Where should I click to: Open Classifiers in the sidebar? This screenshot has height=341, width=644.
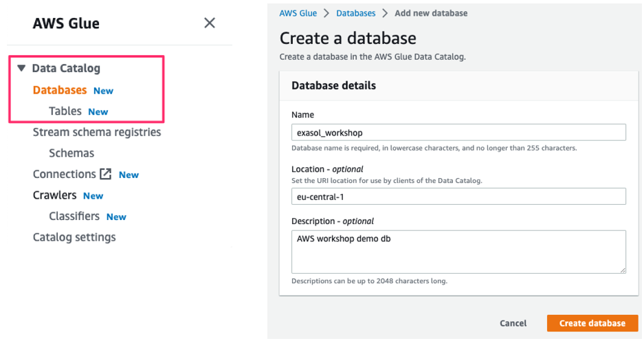(x=74, y=216)
